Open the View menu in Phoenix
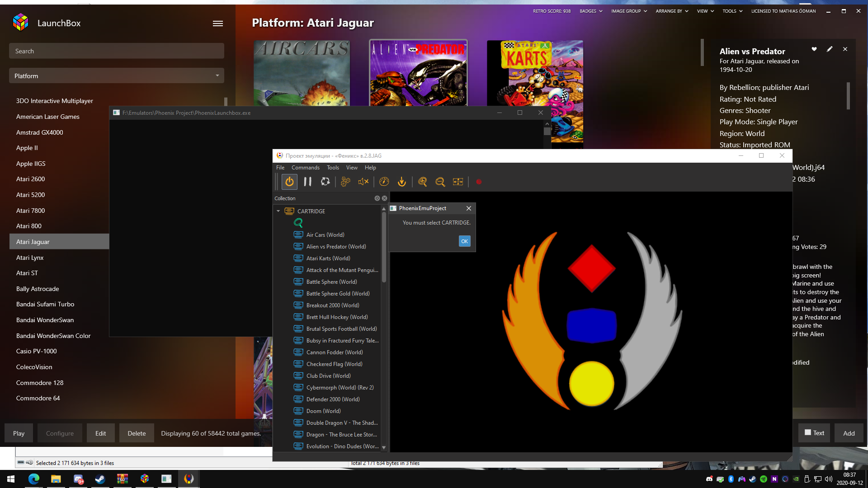868x488 pixels. click(x=352, y=168)
